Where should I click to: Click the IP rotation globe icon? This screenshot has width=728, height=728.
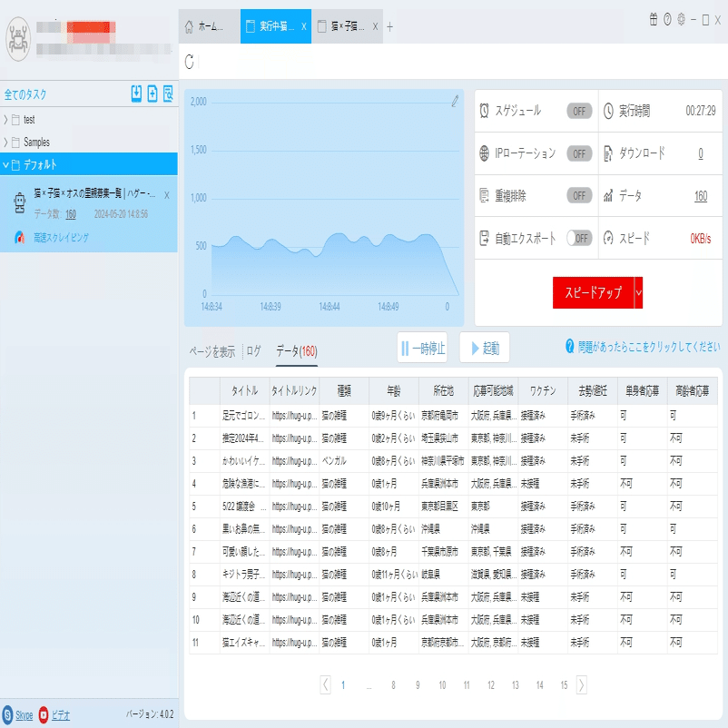[484, 153]
